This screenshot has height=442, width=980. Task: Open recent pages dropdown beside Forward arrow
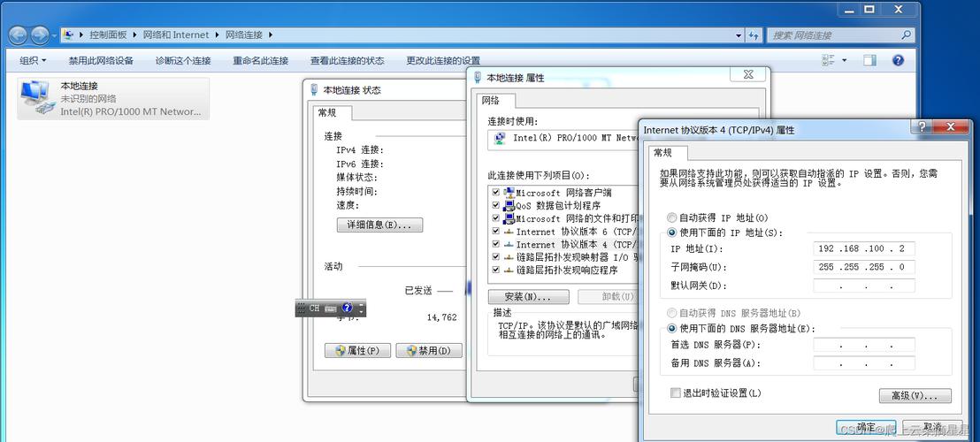pyautogui.click(x=54, y=35)
